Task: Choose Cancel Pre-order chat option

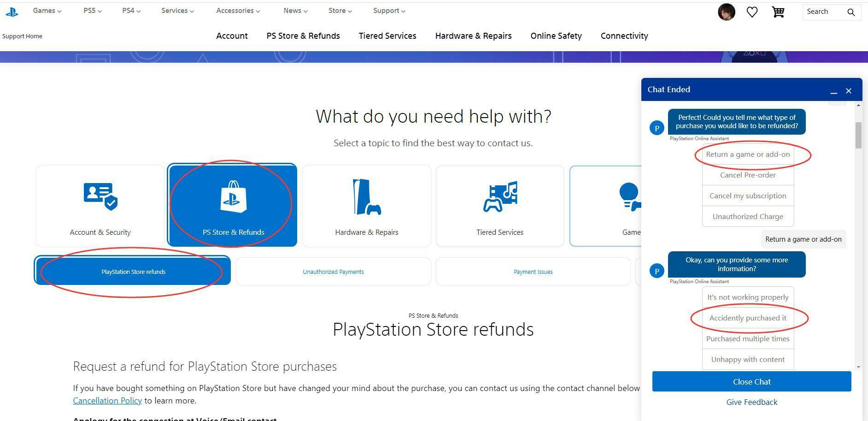Action: tap(748, 175)
